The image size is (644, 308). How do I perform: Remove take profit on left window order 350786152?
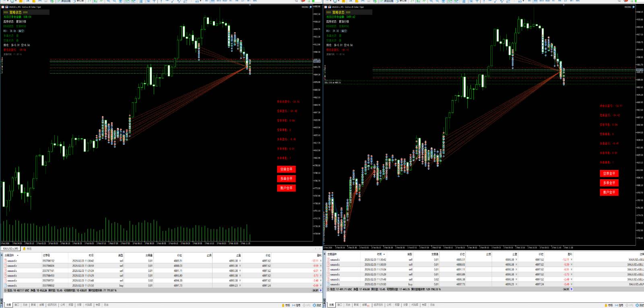(x=240, y=261)
